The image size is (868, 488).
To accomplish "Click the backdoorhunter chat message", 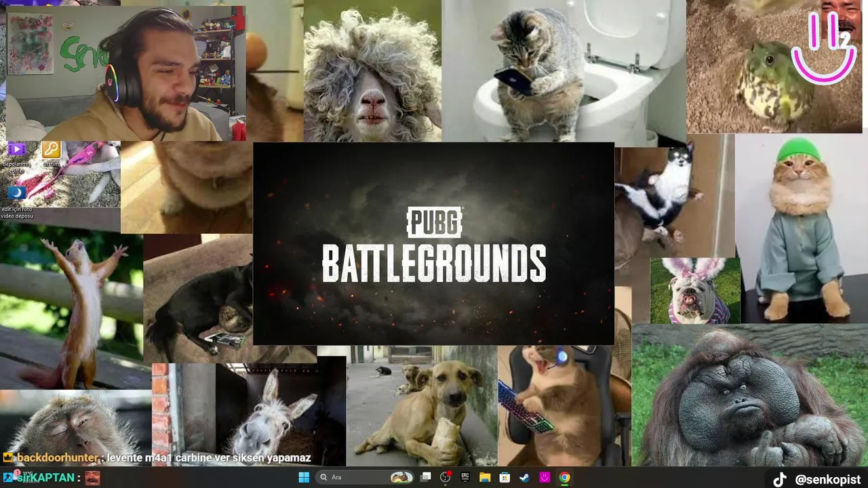I will (x=157, y=459).
